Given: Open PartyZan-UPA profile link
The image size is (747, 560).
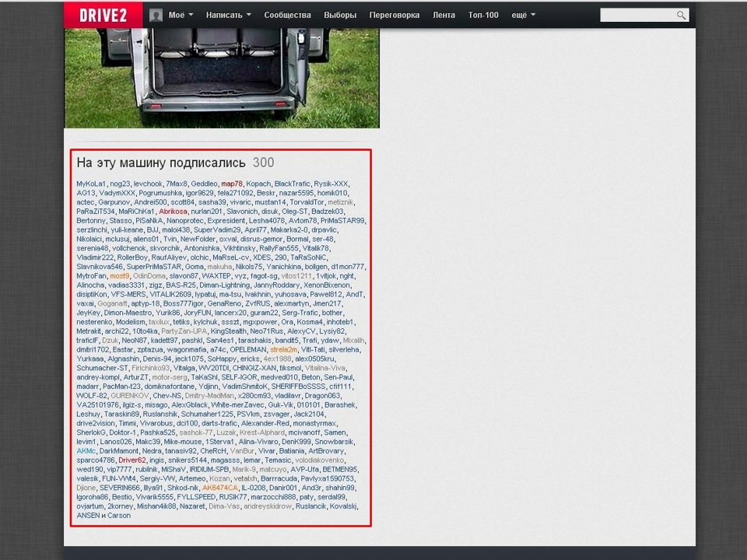Looking at the screenshot, I should pos(184,331).
